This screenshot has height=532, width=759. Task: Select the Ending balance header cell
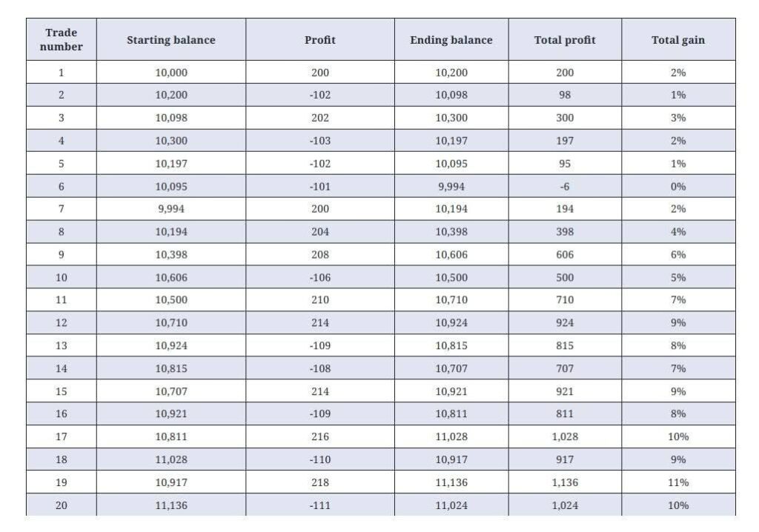click(x=451, y=40)
